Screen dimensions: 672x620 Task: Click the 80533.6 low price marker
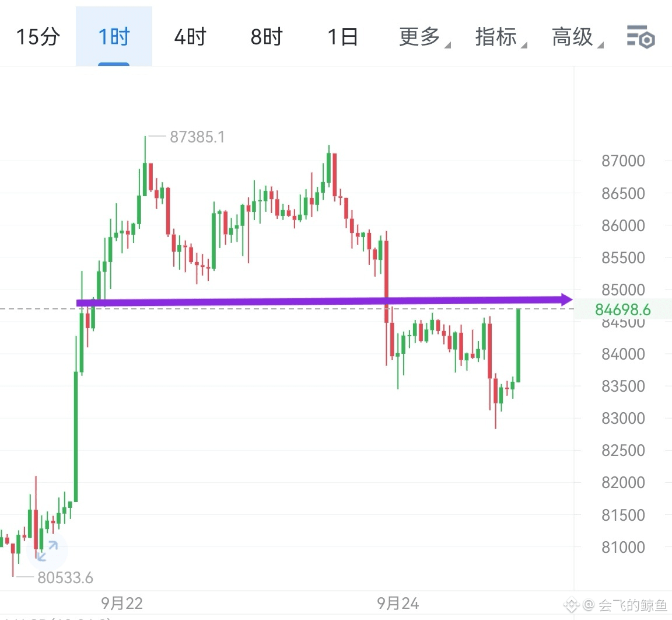click(x=65, y=577)
